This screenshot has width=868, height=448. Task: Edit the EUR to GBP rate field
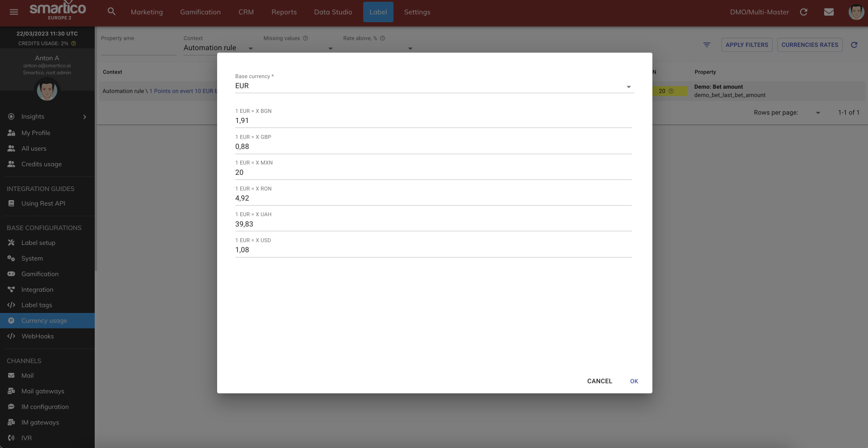click(x=433, y=147)
